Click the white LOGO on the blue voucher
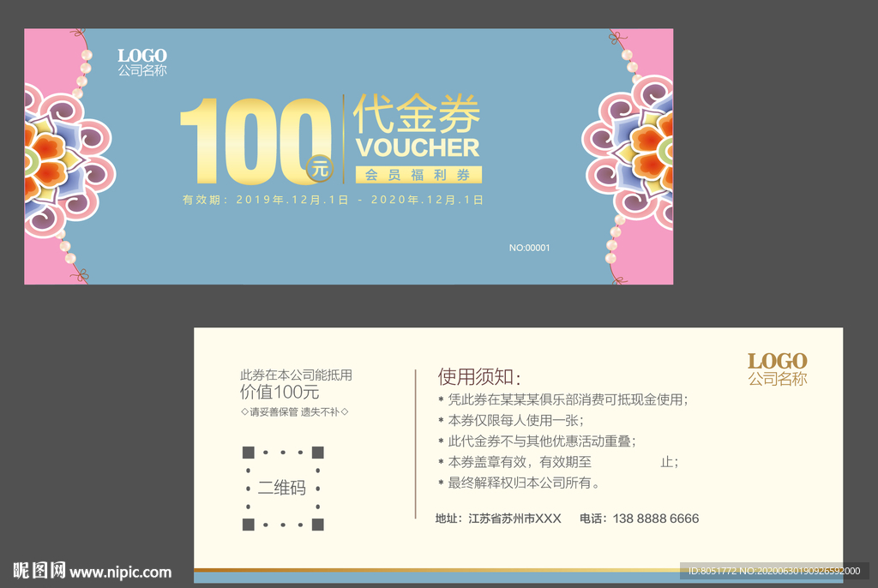 coord(142,56)
